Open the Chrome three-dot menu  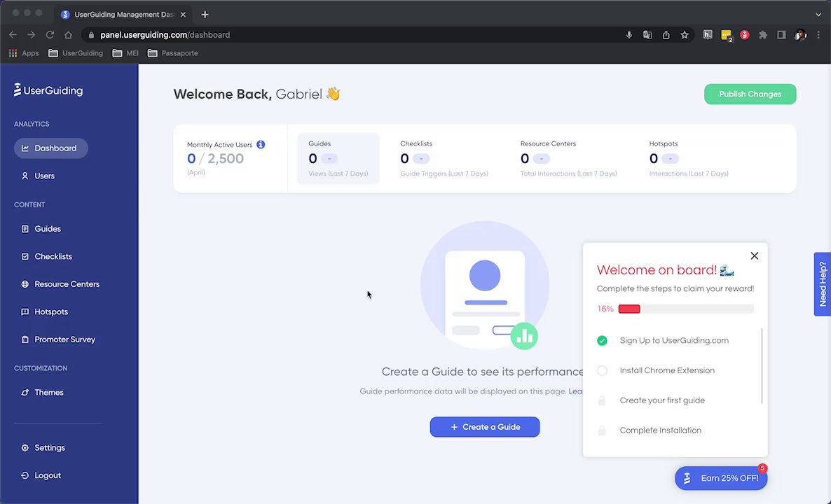819,35
